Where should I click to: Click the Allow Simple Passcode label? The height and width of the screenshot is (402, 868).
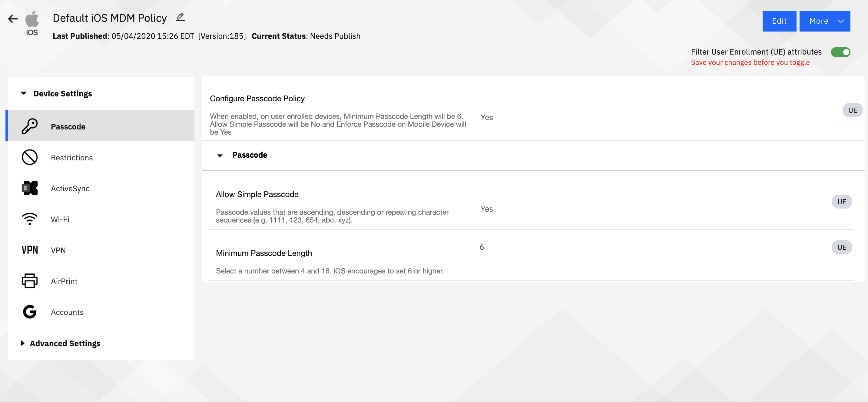pos(257,194)
